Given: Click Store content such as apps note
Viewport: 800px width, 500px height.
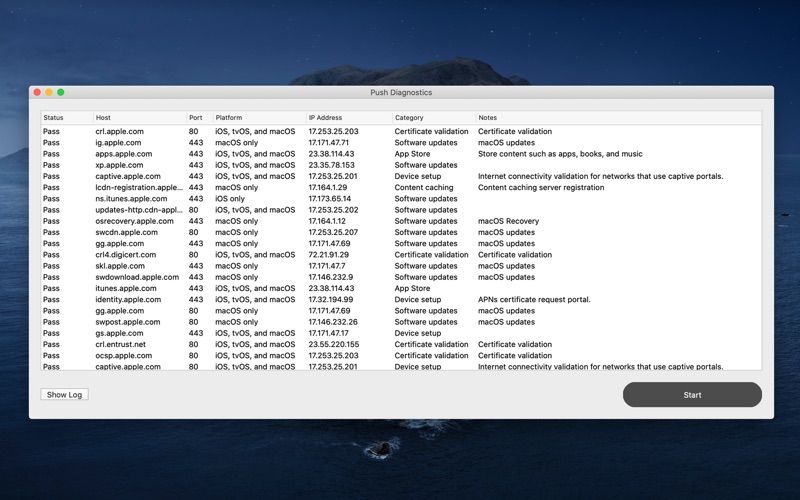Looking at the screenshot, I should [560, 154].
